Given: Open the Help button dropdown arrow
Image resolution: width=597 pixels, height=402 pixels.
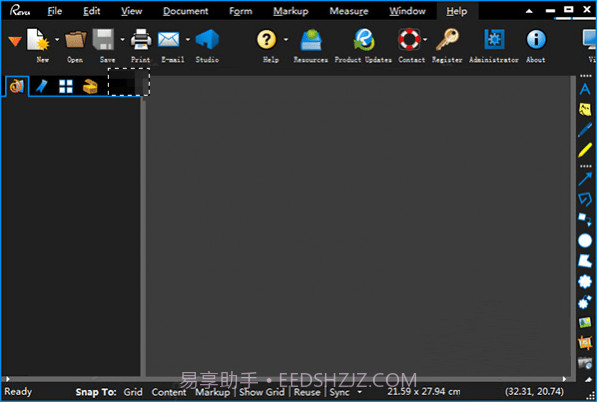Looking at the screenshot, I should coord(286,39).
